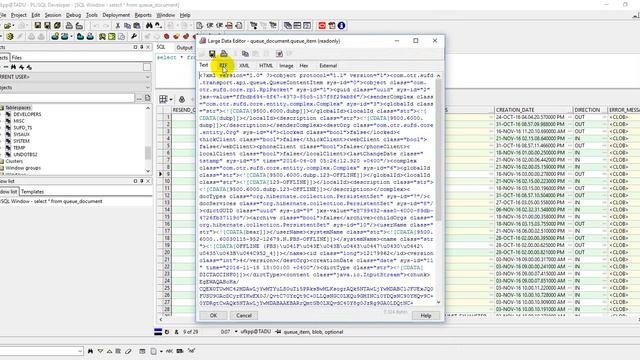Click the grid layout dropdown in result toolbar
The height and width of the screenshot is (360, 640).
point(166,99)
